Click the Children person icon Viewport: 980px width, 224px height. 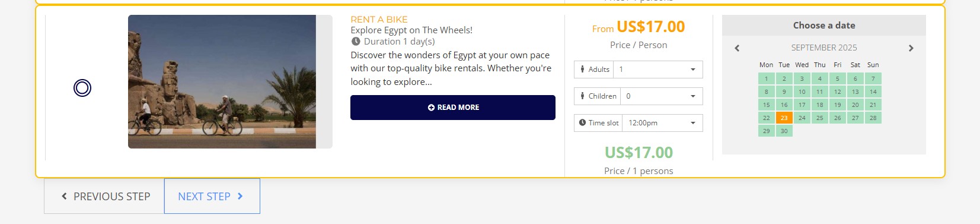coord(582,96)
